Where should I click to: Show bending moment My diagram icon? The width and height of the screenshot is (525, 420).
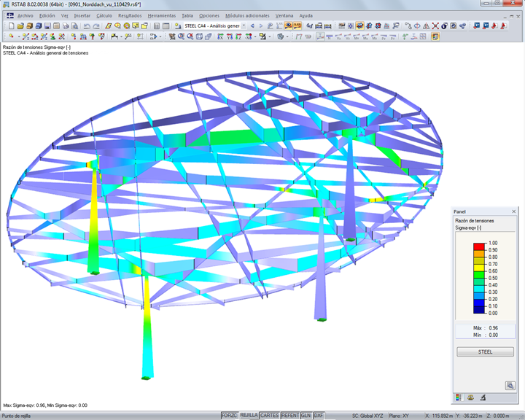click(x=365, y=36)
